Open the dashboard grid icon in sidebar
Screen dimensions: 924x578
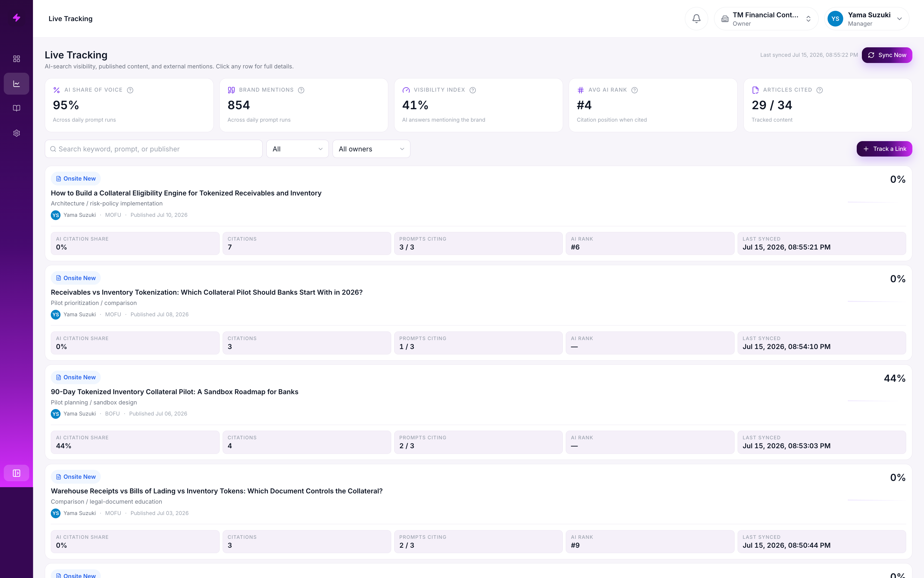(16, 59)
